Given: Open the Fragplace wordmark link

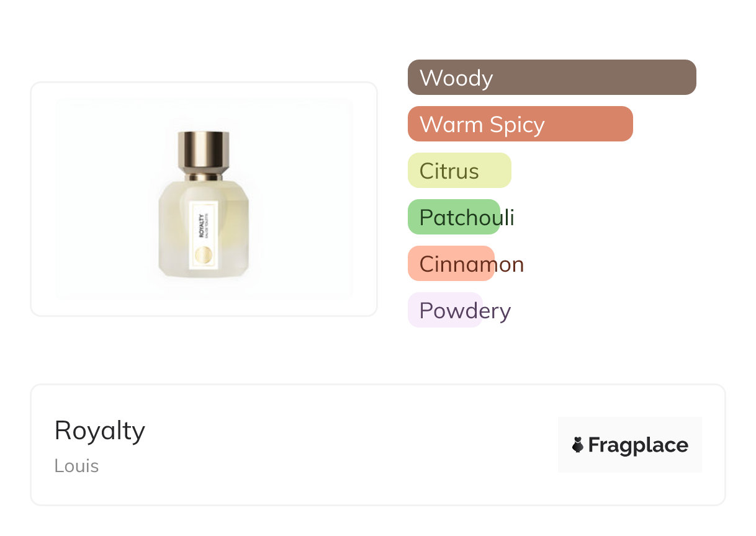Looking at the screenshot, I should pyautogui.click(x=638, y=445).
